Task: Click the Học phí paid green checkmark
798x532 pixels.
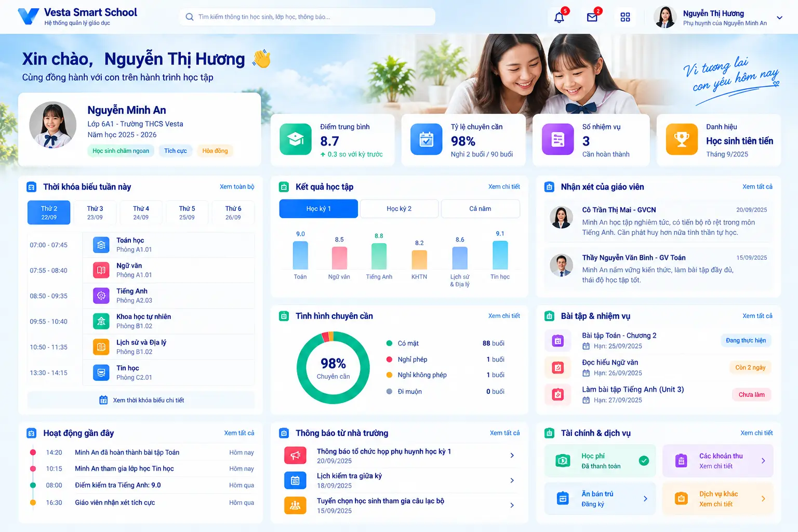Action: pyautogui.click(x=644, y=460)
